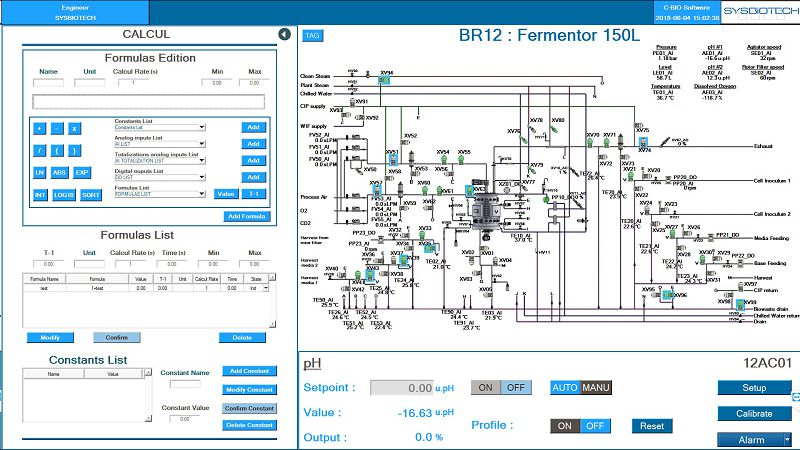Select the XV91 valve icon
This screenshot has height=450, width=800.
352,103
